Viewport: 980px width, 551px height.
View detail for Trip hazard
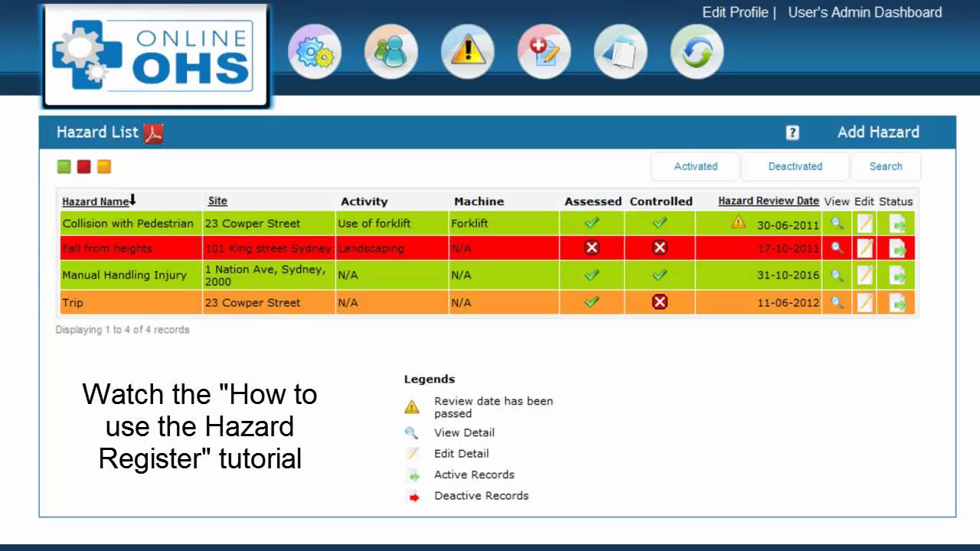(x=837, y=302)
